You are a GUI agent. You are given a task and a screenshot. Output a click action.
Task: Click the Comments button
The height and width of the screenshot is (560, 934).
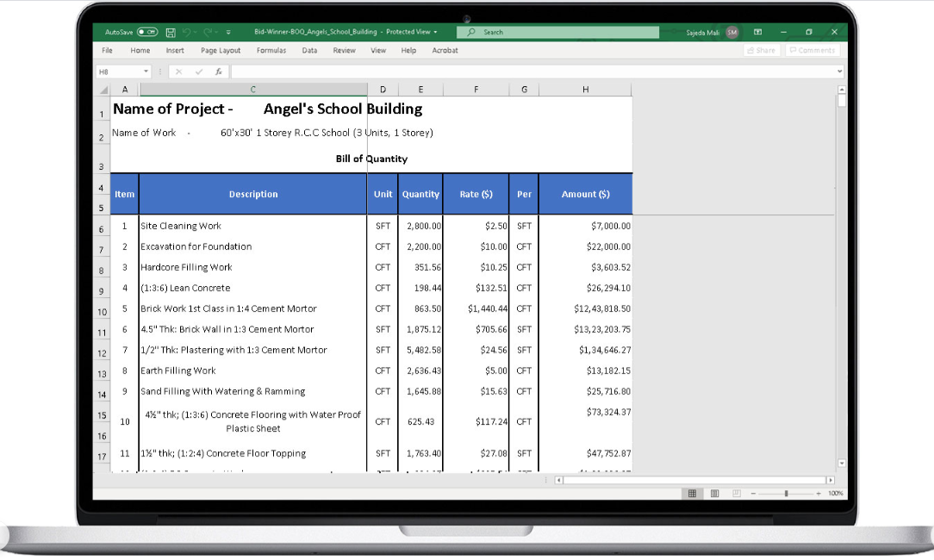point(813,51)
